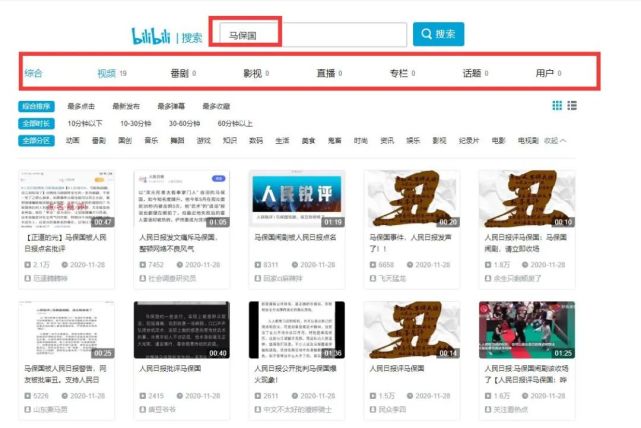641x428 pixels.
Task: Open the 视频 19 tab
Action: pyautogui.click(x=112, y=73)
